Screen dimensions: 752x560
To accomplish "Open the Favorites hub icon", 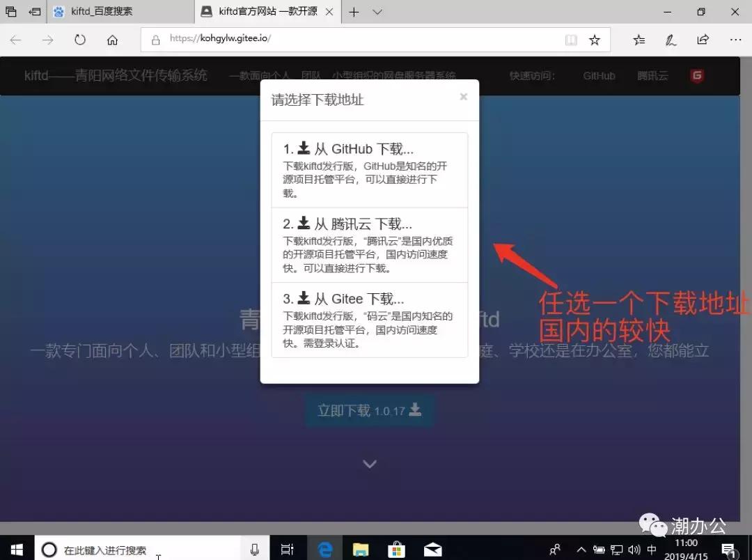I will tap(639, 40).
